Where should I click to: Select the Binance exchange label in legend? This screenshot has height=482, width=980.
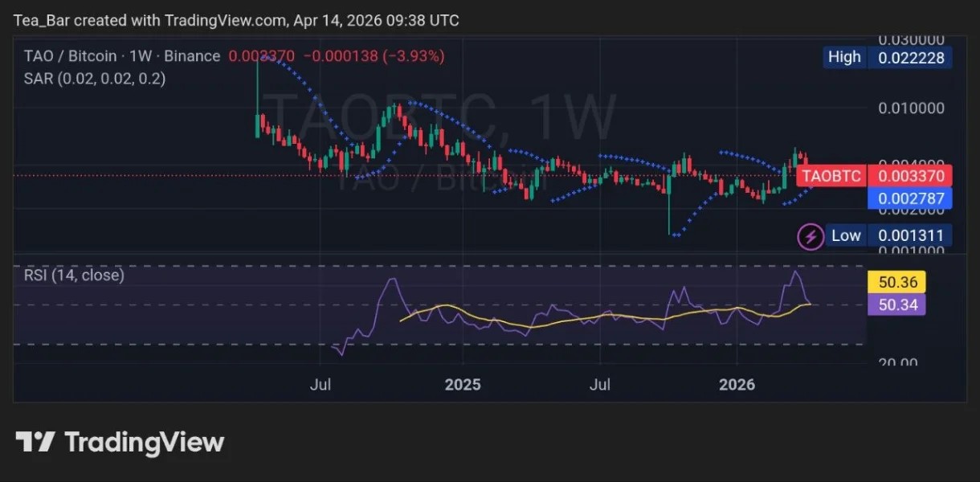point(193,56)
